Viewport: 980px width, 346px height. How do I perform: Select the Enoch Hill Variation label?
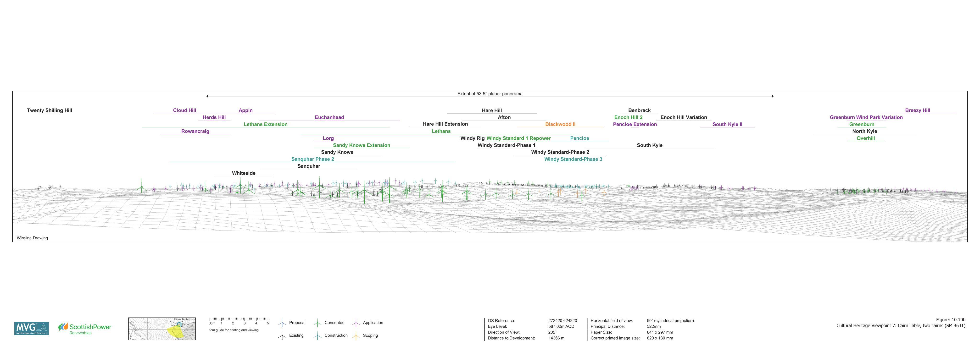pyautogui.click(x=684, y=117)
